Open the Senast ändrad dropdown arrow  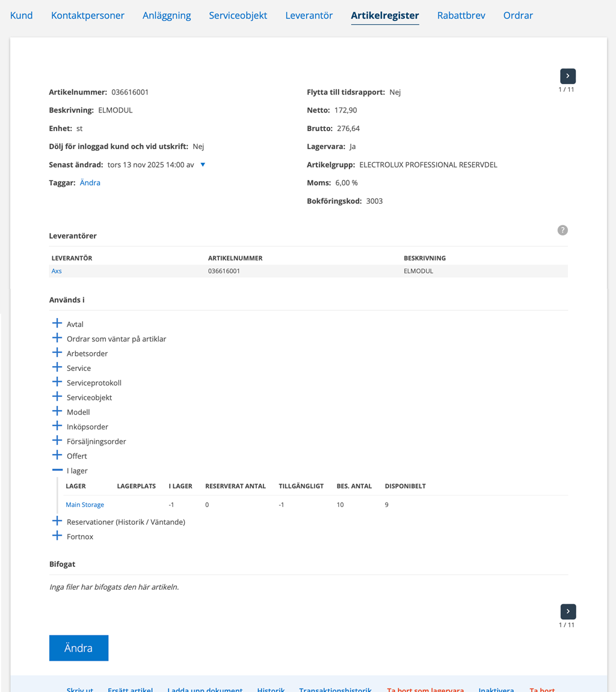click(203, 165)
